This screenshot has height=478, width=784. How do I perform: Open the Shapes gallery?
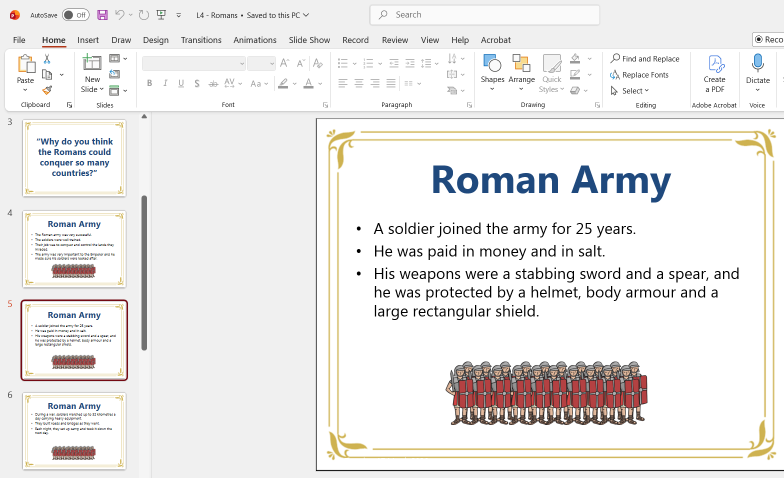492,72
